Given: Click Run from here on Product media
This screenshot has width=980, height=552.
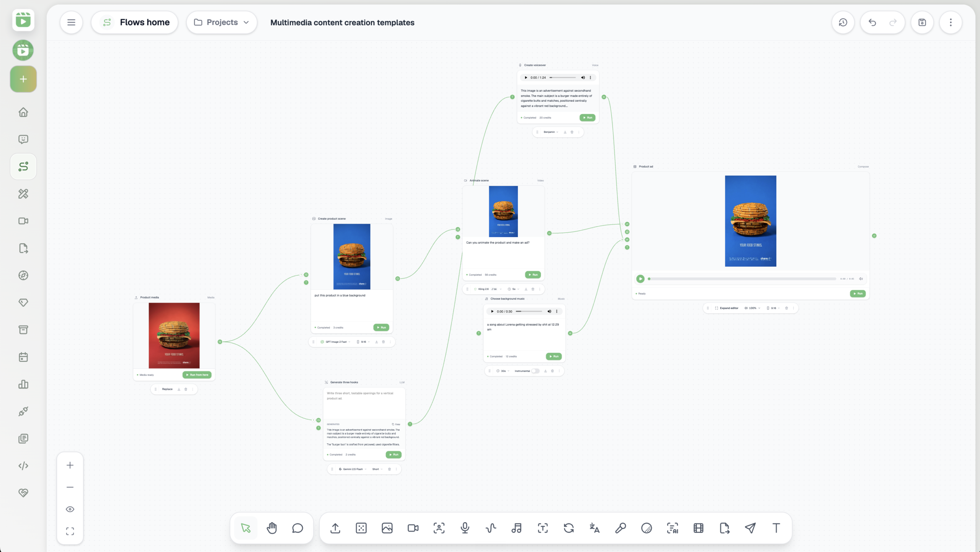Looking at the screenshot, I should coord(197,375).
